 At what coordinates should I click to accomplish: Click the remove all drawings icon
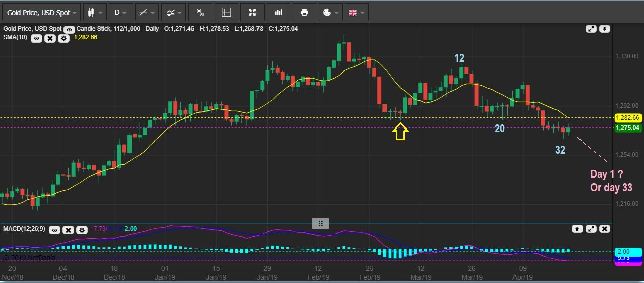[201, 12]
